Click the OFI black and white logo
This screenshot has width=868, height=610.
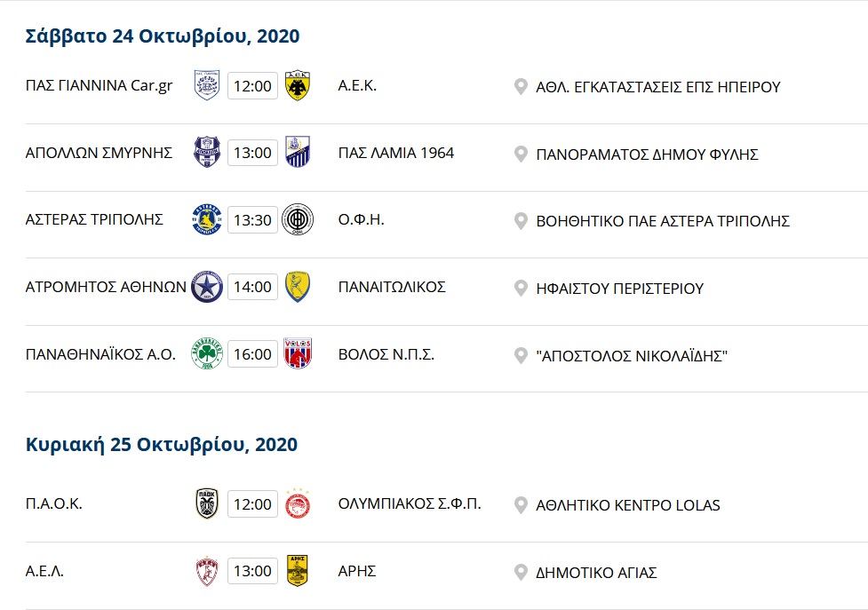[297, 219]
